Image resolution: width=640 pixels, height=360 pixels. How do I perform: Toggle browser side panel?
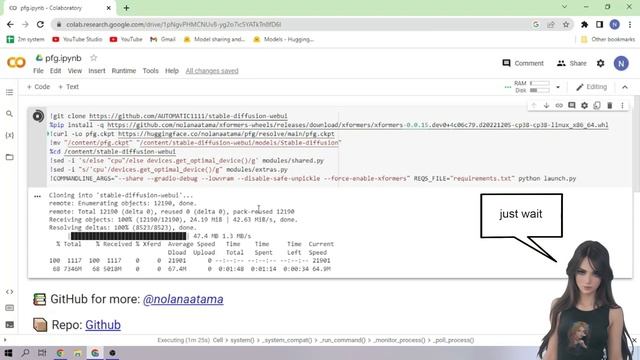(x=599, y=24)
